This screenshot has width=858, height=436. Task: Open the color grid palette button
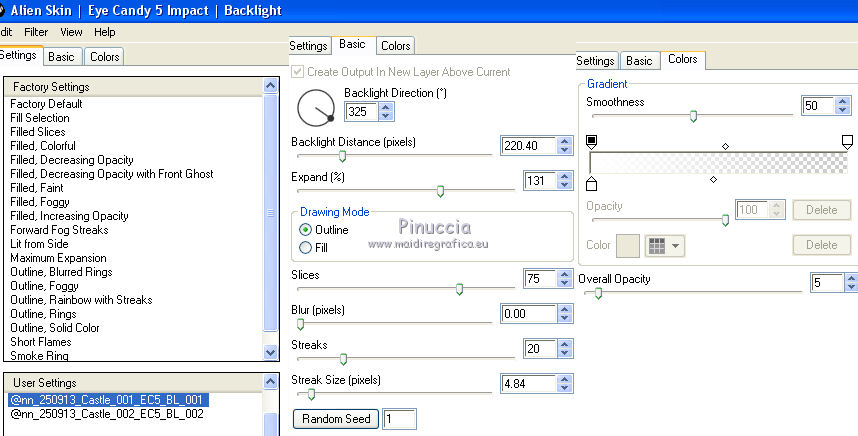pos(664,246)
